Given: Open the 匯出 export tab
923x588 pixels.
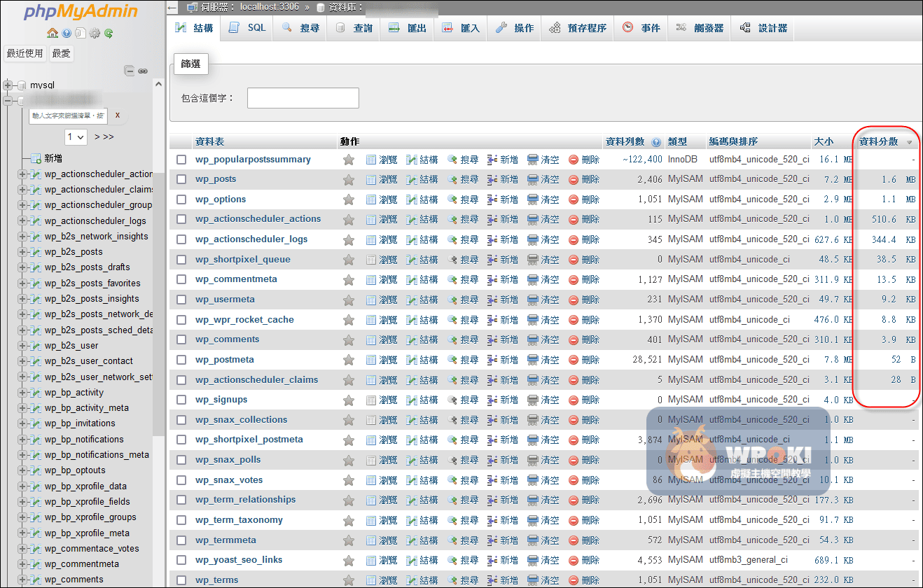Looking at the screenshot, I should (x=408, y=28).
